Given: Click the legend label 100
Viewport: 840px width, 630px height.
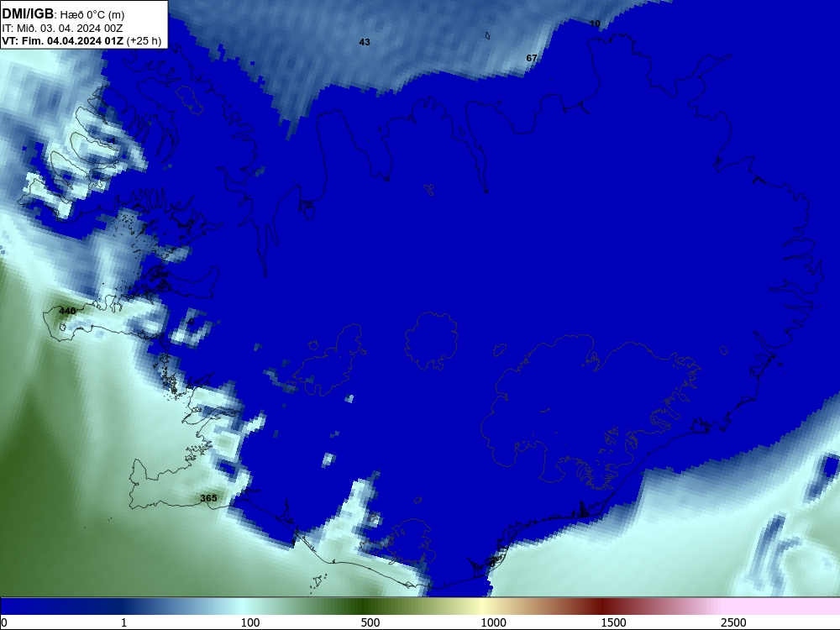Looking at the screenshot, I should pos(250,622).
